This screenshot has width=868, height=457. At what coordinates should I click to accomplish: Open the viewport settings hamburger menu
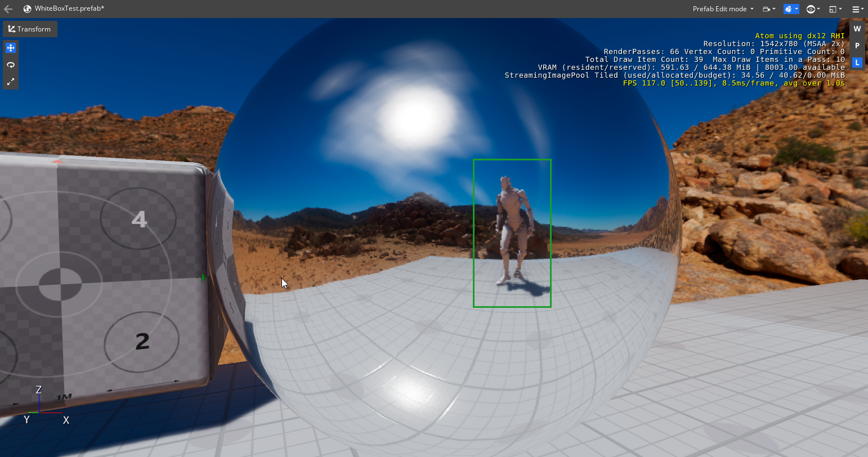(x=856, y=9)
